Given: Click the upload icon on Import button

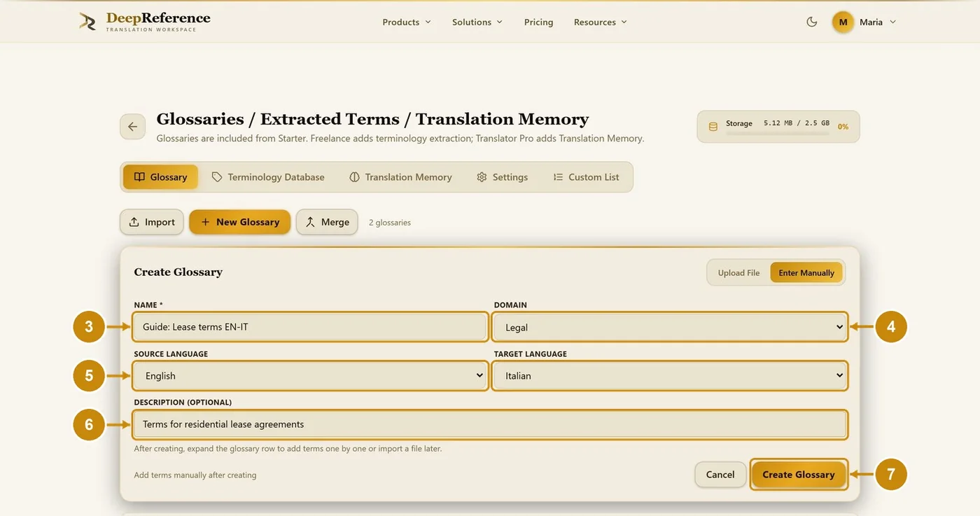Looking at the screenshot, I should 134,222.
